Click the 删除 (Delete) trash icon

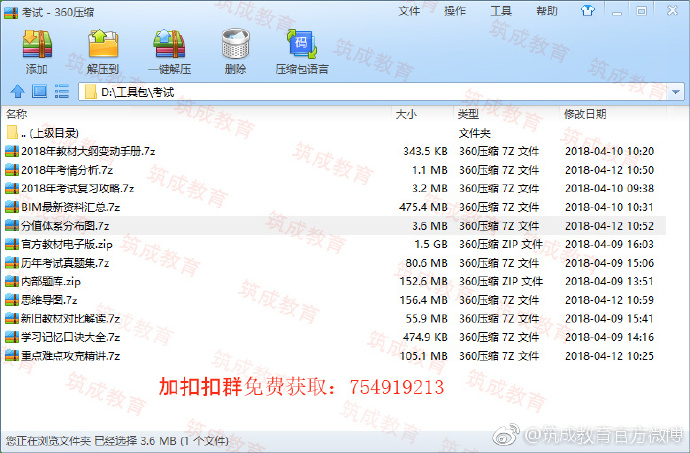235,44
